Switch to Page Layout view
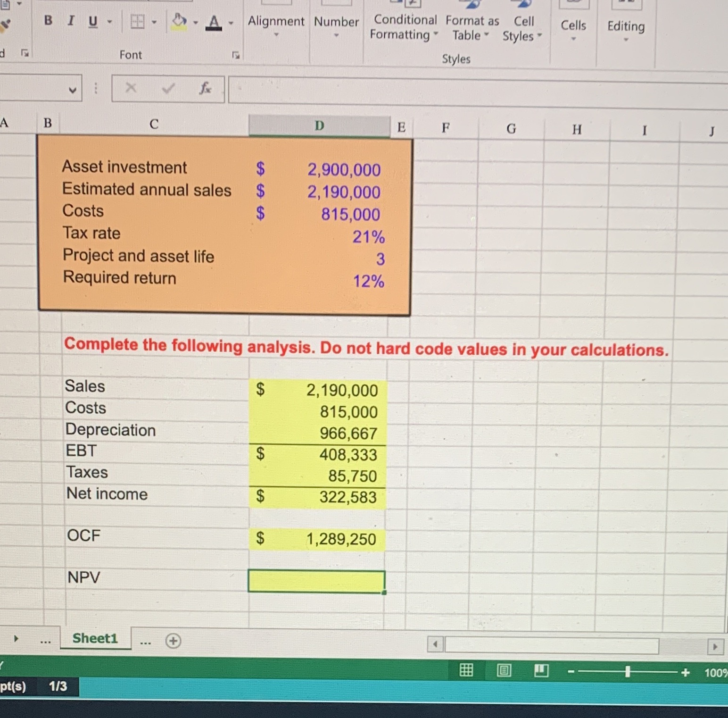Image resolution: width=728 pixels, height=718 pixels. 504,670
